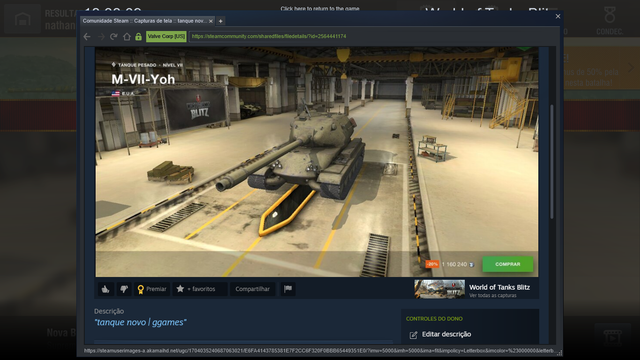This screenshot has width=640, height=360.
Task: Rate the screenshot with thumbs up
Action: click(106, 289)
